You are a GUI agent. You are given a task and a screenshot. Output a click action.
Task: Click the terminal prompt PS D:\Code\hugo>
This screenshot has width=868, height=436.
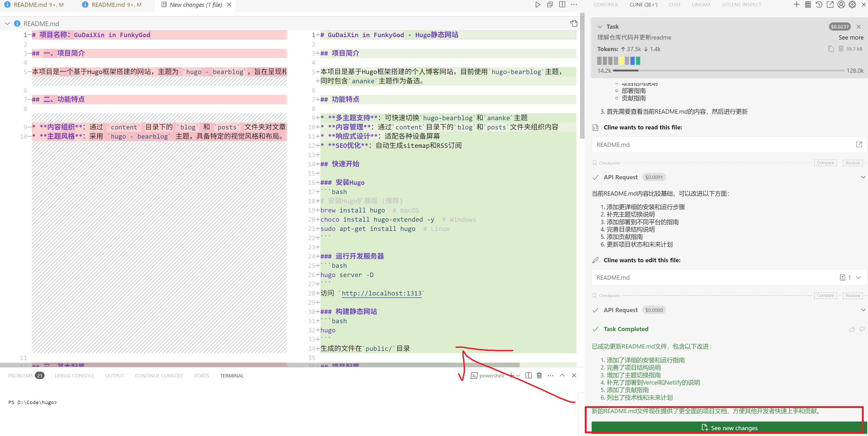tap(33, 402)
